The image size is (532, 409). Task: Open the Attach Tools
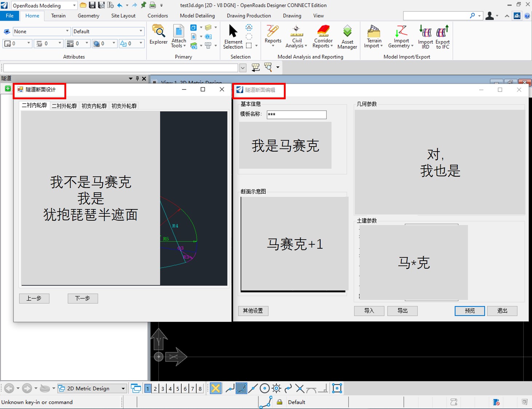pyautogui.click(x=178, y=35)
